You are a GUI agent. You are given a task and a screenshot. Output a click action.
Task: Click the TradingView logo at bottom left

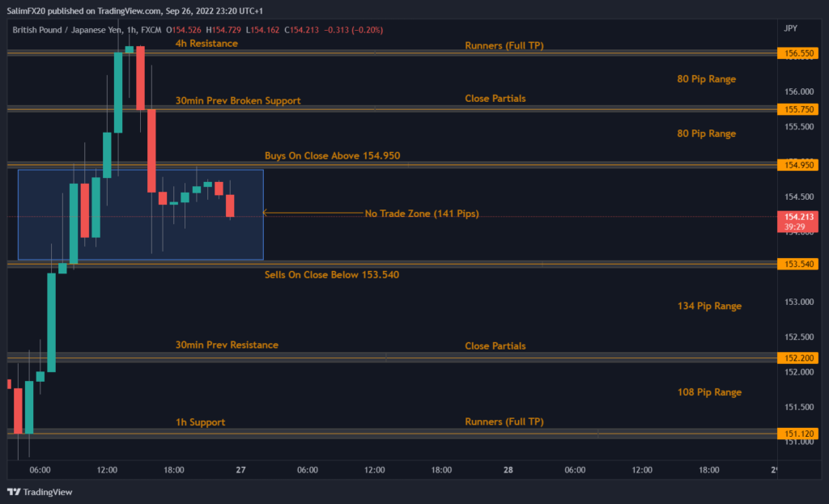[x=40, y=492]
